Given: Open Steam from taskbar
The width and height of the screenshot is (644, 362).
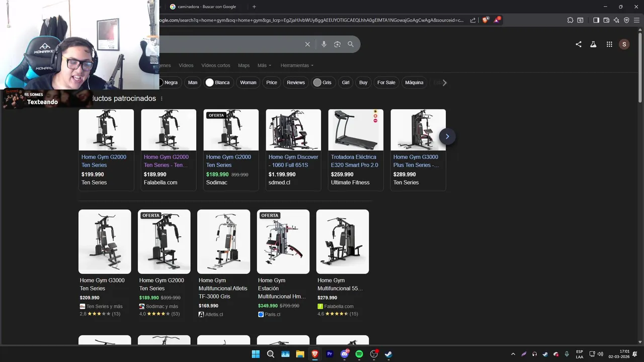Looking at the screenshot, I should pos(388,354).
